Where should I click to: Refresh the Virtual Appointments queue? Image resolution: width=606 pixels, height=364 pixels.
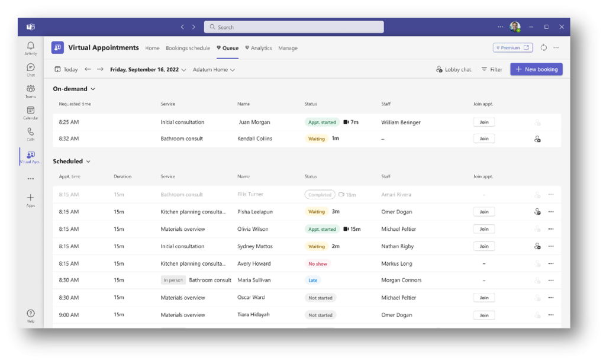tap(543, 47)
